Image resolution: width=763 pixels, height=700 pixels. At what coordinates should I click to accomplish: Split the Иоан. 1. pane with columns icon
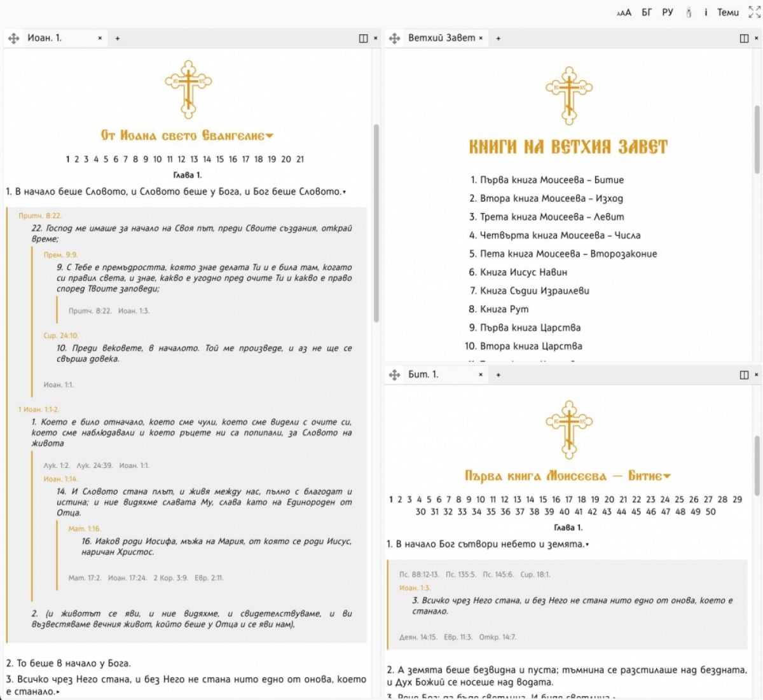pos(363,38)
